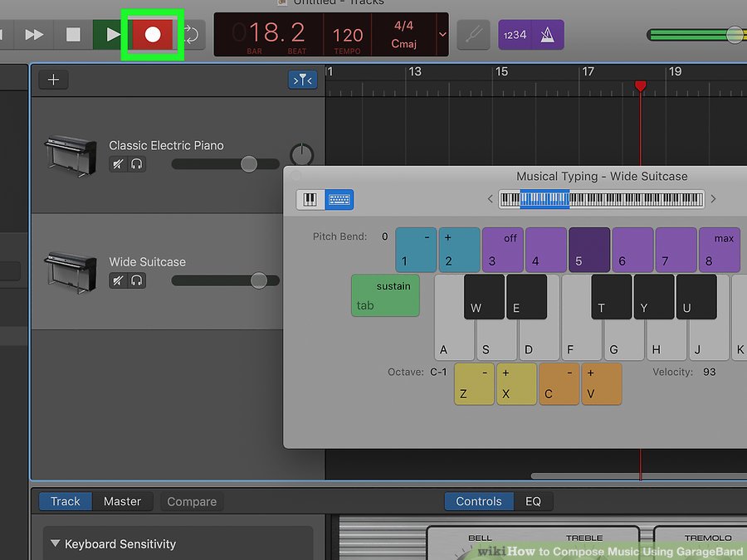The image size is (747, 560).
Task: Fast forward the playhead
Action: pyautogui.click(x=34, y=34)
